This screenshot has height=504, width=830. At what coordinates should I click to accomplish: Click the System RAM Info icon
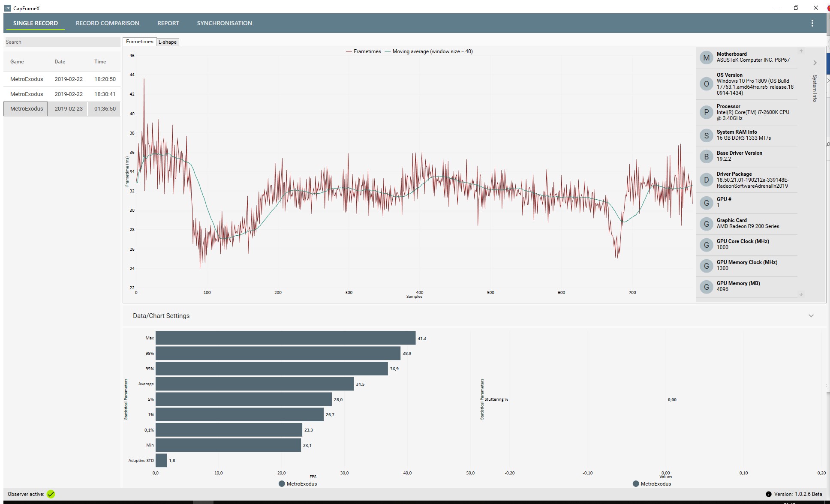(x=706, y=135)
